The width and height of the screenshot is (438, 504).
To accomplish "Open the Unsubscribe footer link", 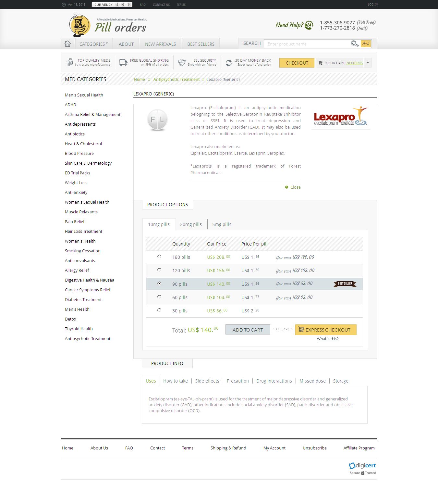I will 315,448.
